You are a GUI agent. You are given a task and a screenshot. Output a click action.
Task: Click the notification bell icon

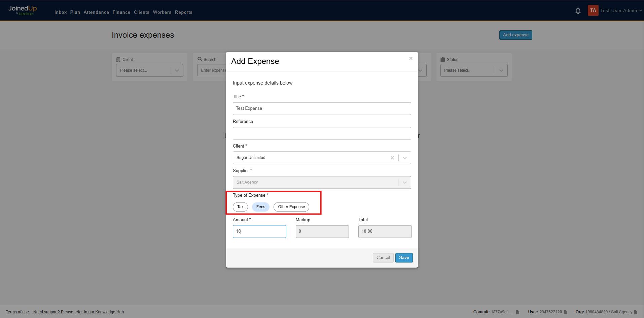(x=578, y=10)
